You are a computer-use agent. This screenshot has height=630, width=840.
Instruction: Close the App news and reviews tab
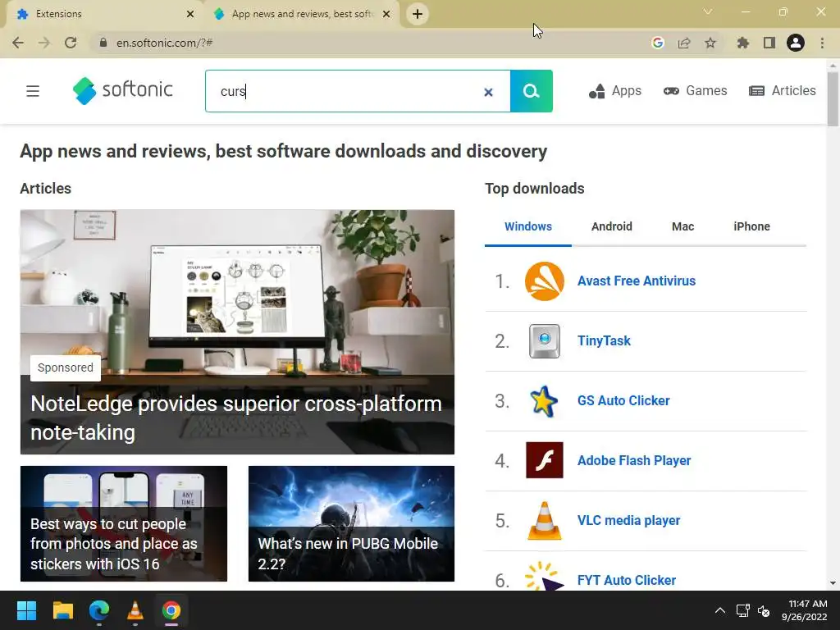pyautogui.click(x=386, y=15)
